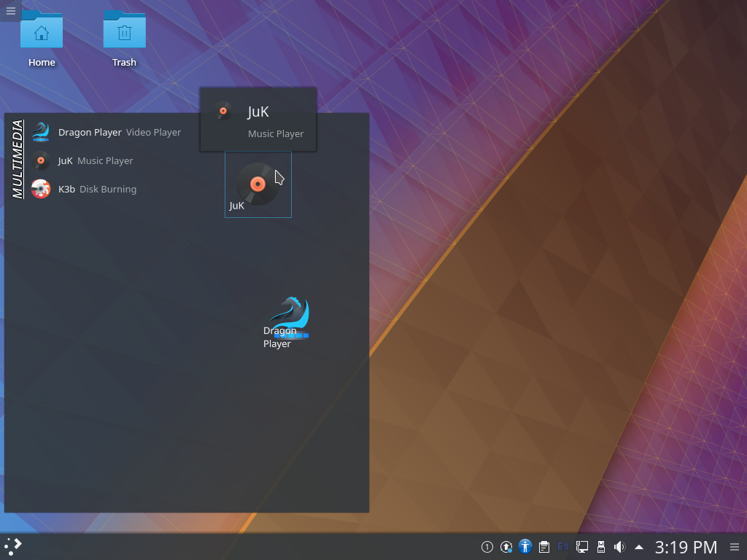The height and width of the screenshot is (560, 747).
Task: Click the desktop toolbox hamburger button
Action: 10,10
